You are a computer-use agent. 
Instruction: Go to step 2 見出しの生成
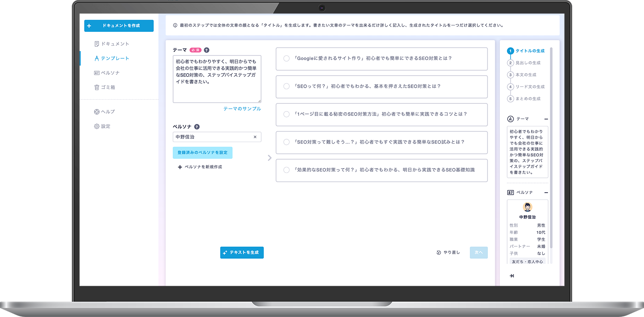tap(524, 63)
